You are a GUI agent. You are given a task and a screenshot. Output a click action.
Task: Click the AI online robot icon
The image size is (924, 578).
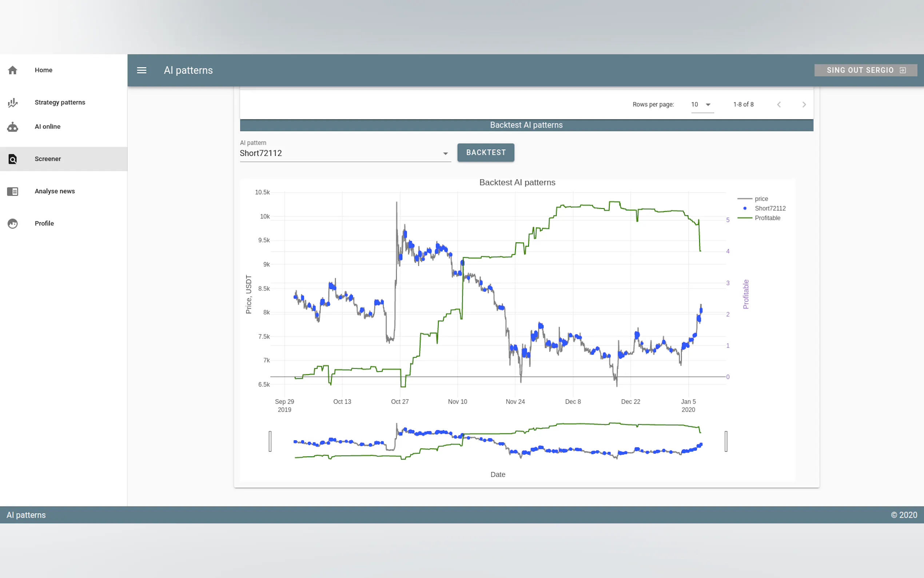pos(13,127)
